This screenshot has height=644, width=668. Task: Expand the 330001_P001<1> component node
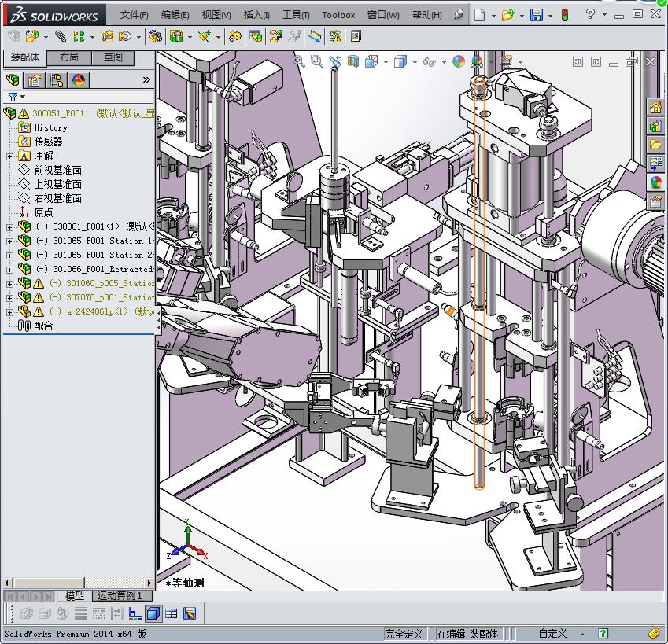pos(9,226)
